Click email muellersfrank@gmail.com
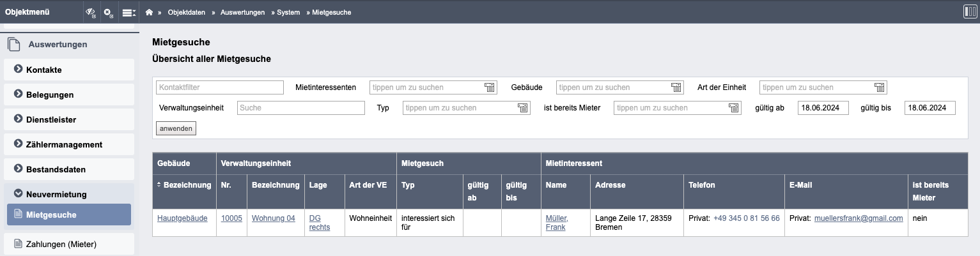This screenshot has width=980, height=256. click(859, 218)
